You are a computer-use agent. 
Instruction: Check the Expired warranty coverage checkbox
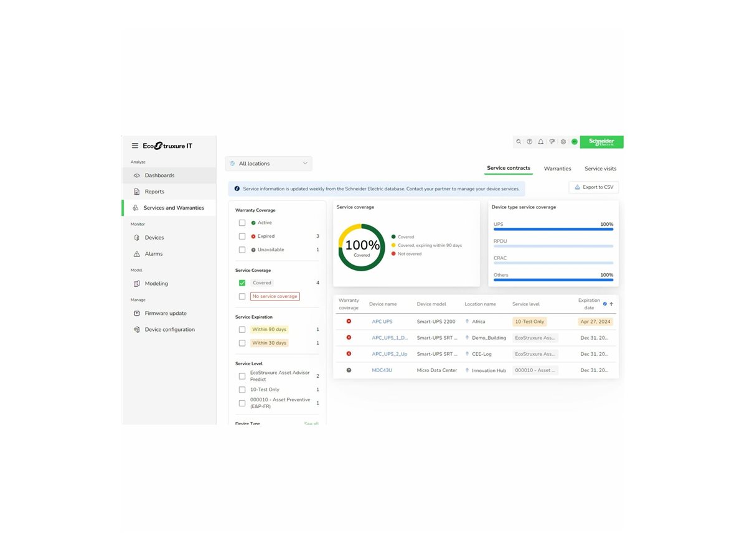[x=242, y=236]
